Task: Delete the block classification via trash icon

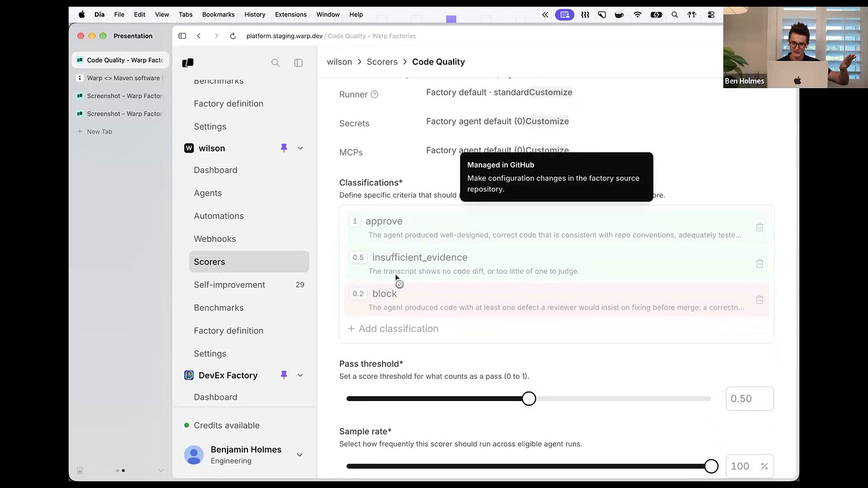Action: click(x=759, y=300)
